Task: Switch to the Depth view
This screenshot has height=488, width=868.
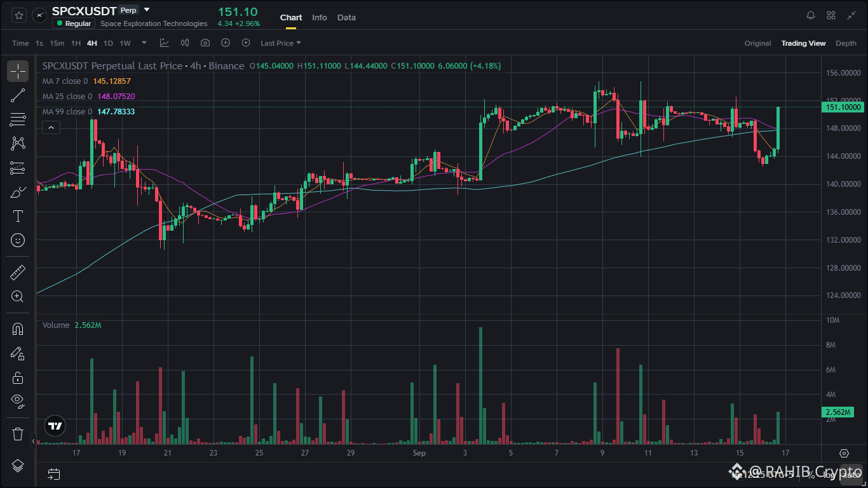Action: click(846, 43)
